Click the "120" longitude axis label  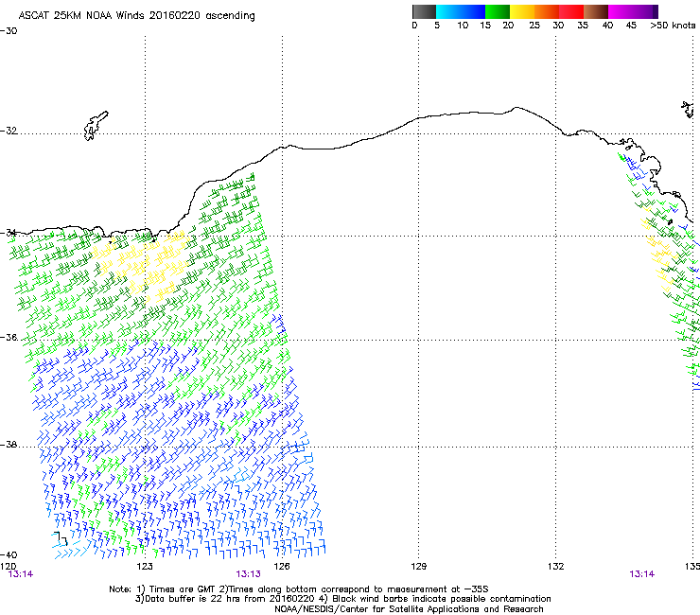[8, 567]
